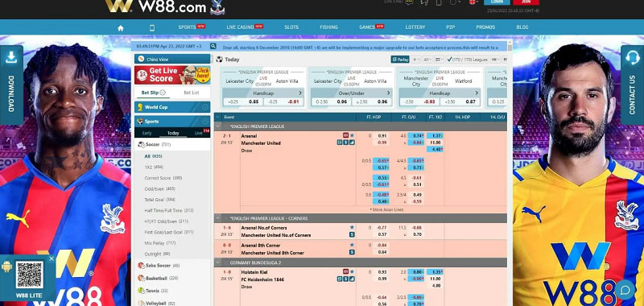Click More Asian Lines link
Image resolution: width=644 pixels, height=306 pixels.
(x=386, y=209)
